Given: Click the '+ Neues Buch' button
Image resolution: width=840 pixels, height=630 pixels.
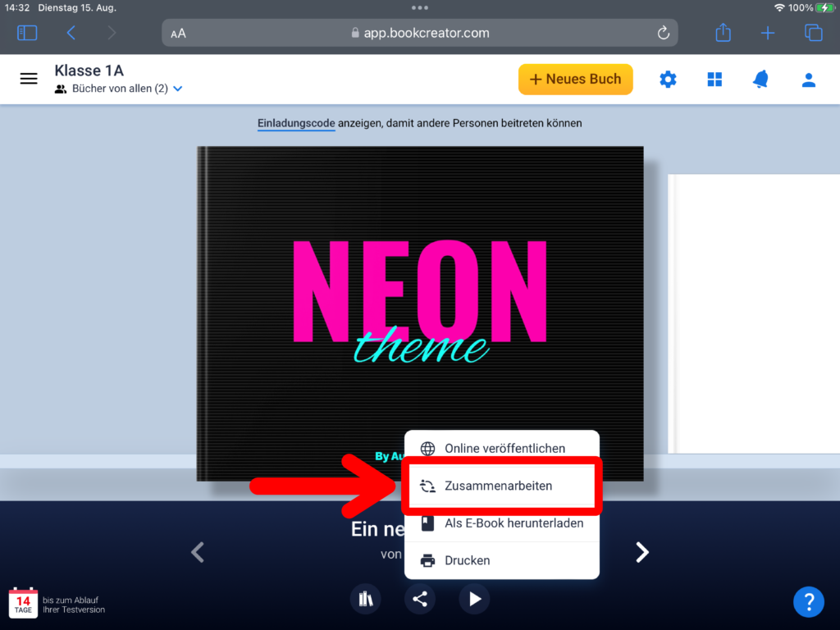Looking at the screenshot, I should [575, 80].
